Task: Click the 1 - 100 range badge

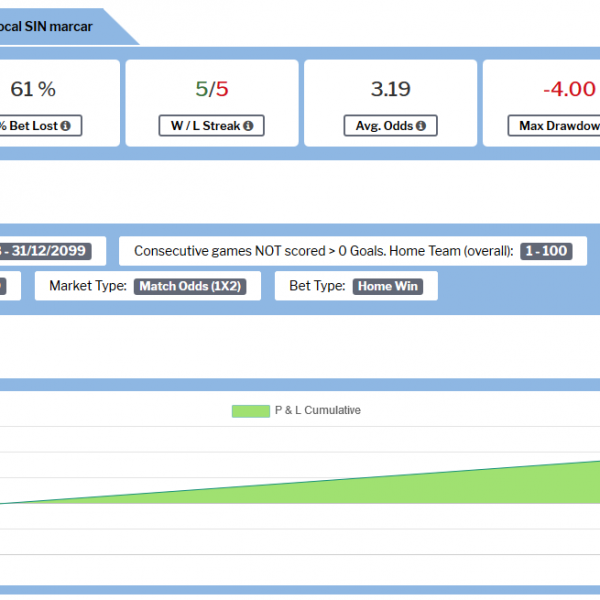Action: 546,251
